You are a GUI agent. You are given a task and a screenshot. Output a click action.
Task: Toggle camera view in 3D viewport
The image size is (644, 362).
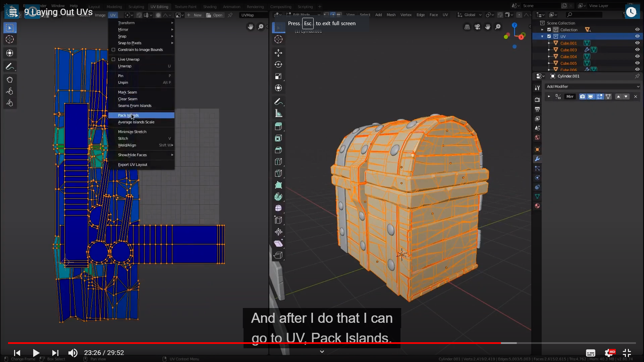[477, 27]
